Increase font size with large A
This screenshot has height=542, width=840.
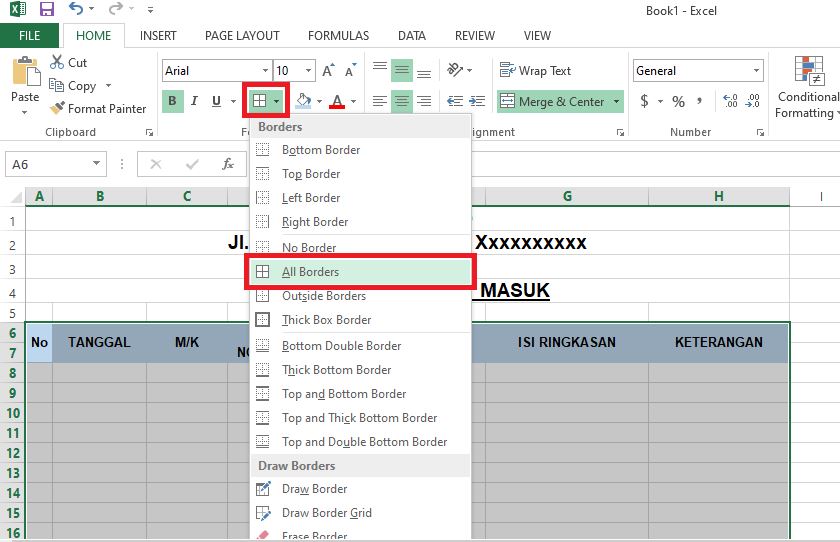pos(328,71)
